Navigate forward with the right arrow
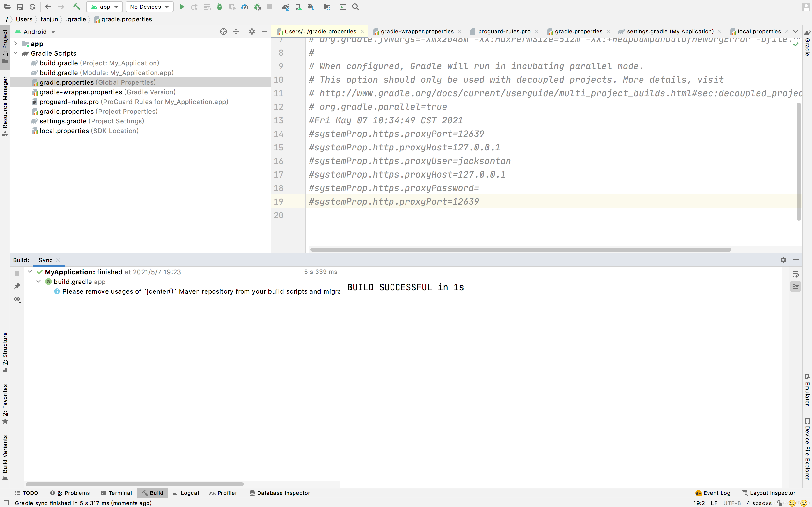Viewport: 812px width, 507px height. coord(61,7)
